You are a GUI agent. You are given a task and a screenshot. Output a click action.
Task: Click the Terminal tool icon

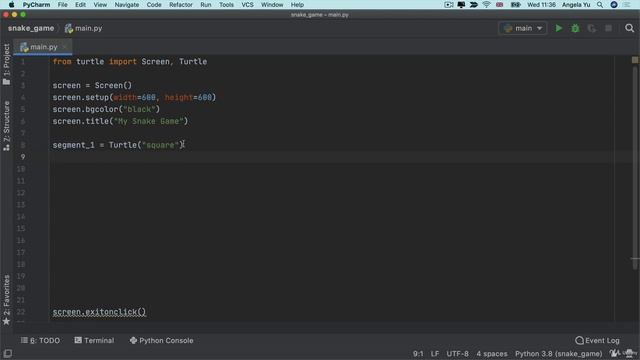point(78,340)
